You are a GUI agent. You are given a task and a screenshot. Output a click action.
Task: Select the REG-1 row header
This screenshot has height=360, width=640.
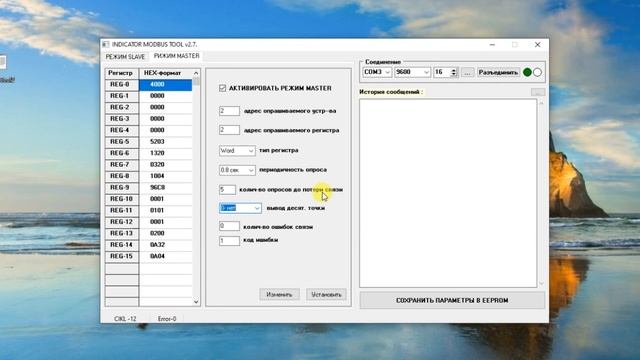[122, 96]
